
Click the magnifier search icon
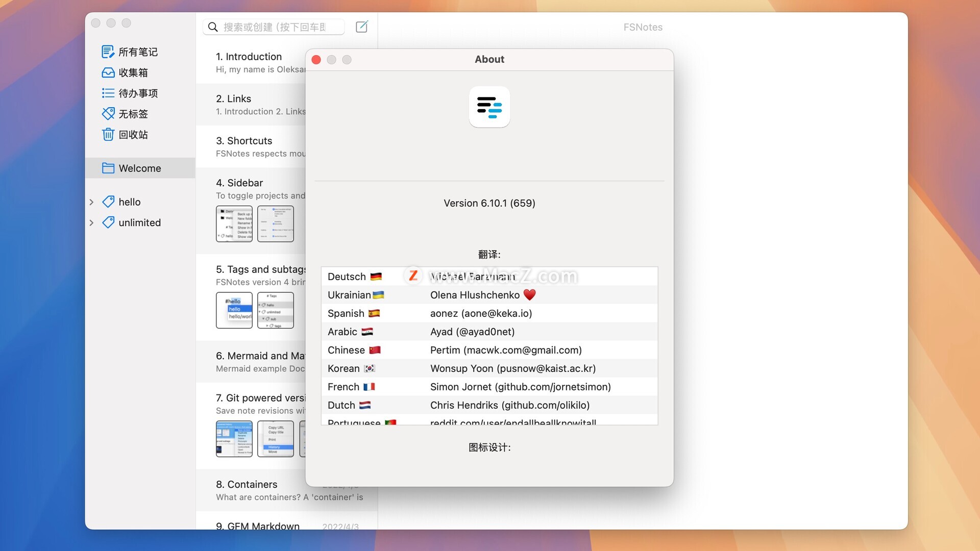point(213,27)
